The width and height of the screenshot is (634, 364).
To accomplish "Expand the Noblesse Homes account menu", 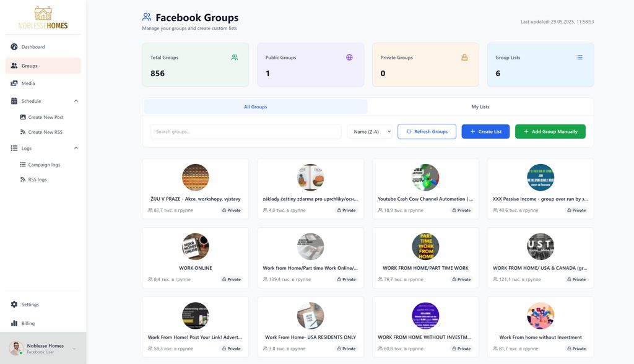I will [74, 349].
